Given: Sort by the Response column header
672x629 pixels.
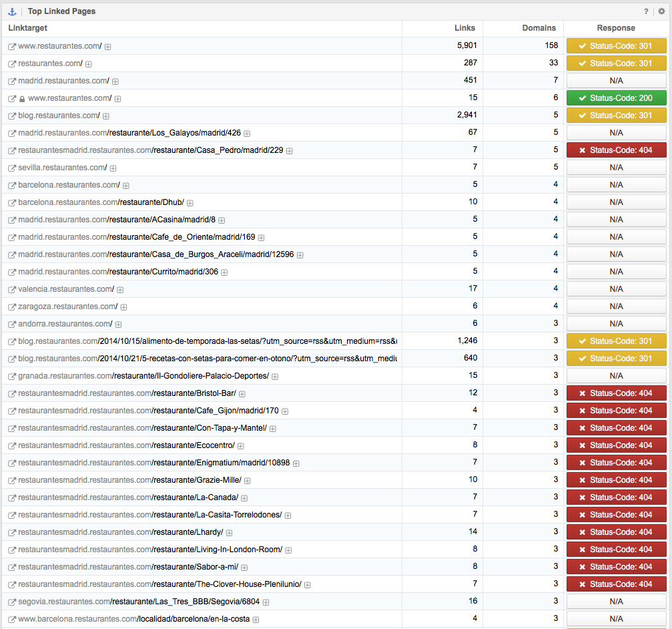Looking at the screenshot, I should click(x=615, y=28).
